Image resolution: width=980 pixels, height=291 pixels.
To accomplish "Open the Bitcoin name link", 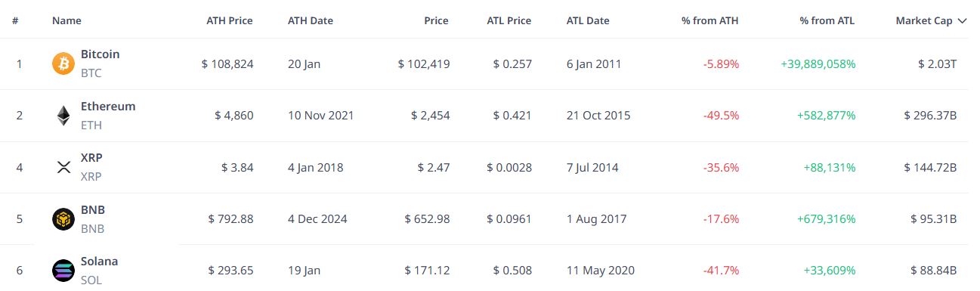I will point(100,54).
